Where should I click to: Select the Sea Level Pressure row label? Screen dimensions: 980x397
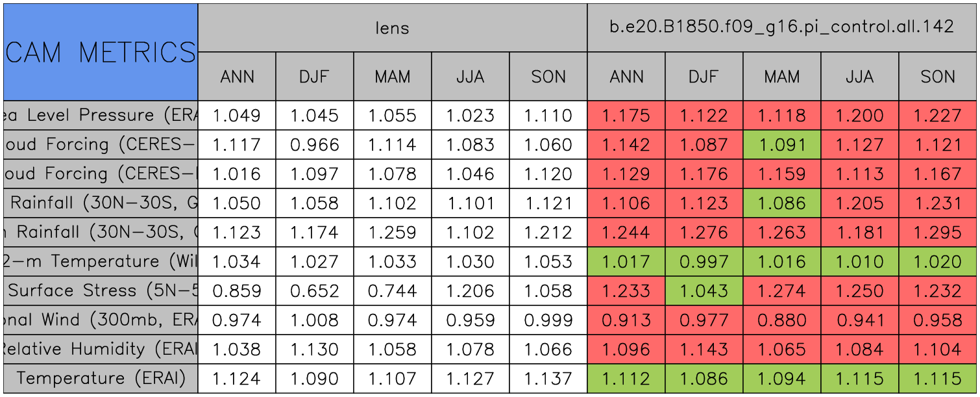(x=101, y=116)
